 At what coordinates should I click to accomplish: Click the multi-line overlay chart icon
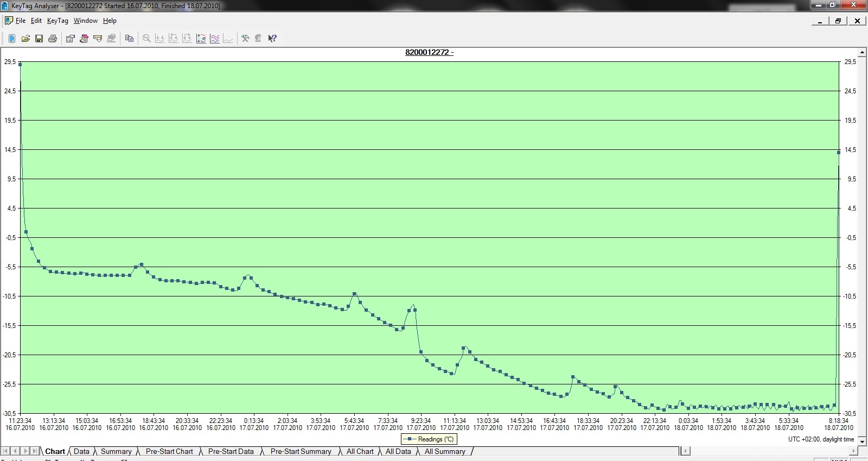[215, 39]
